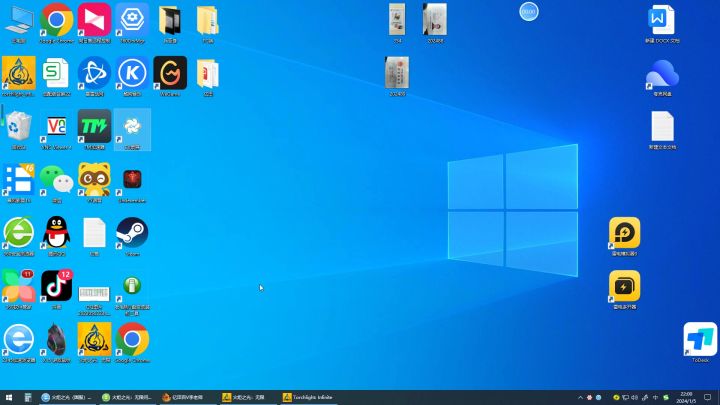Click the floating blue timer circle
Image resolution: width=720 pixels, height=405 pixels.
(x=529, y=11)
